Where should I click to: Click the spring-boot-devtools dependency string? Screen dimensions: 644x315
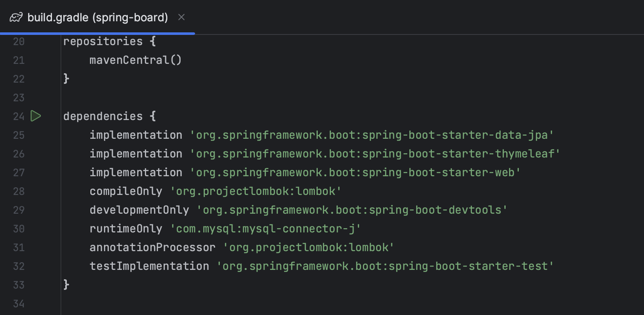click(352, 210)
